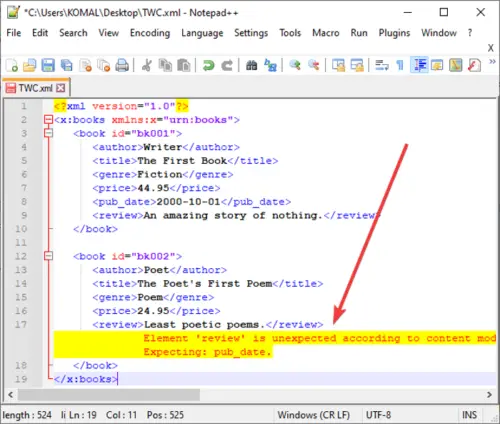Click the Notepad++ app icon in title bar

pos(14,12)
